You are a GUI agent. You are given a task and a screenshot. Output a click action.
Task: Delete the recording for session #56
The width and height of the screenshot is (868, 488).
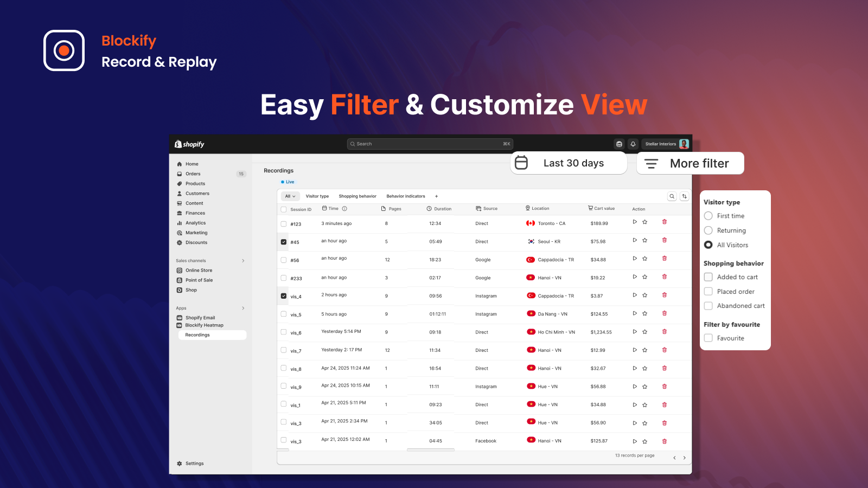click(664, 259)
